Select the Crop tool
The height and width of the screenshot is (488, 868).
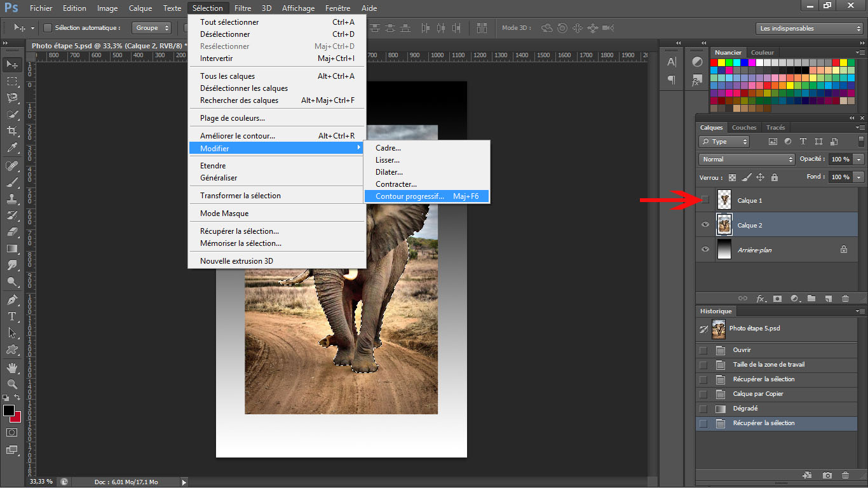pos(12,131)
